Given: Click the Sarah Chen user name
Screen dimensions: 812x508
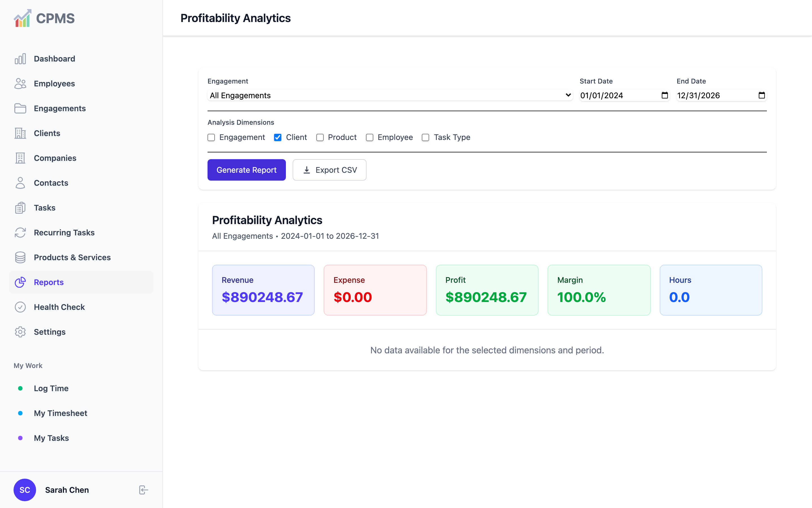Looking at the screenshot, I should [x=67, y=490].
